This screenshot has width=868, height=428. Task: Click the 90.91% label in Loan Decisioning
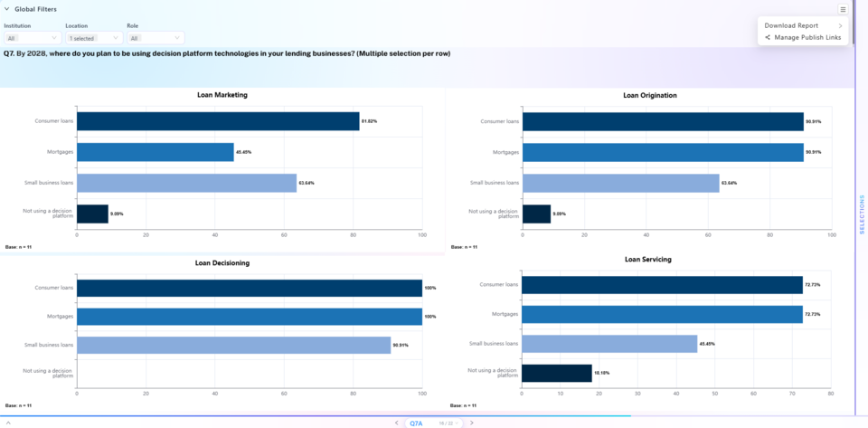pyautogui.click(x=401, y=345)
